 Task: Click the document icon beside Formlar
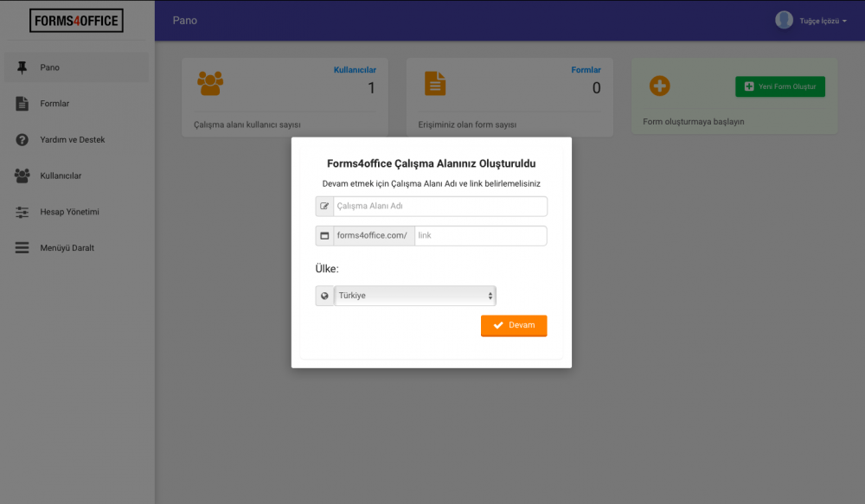[22, 104]
